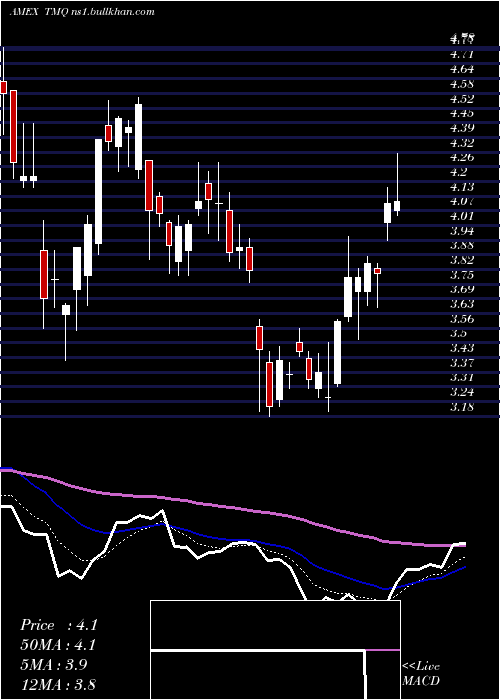Select the 3.31 price level label
The width and height of the screenshot is (500, 700).
462,378
